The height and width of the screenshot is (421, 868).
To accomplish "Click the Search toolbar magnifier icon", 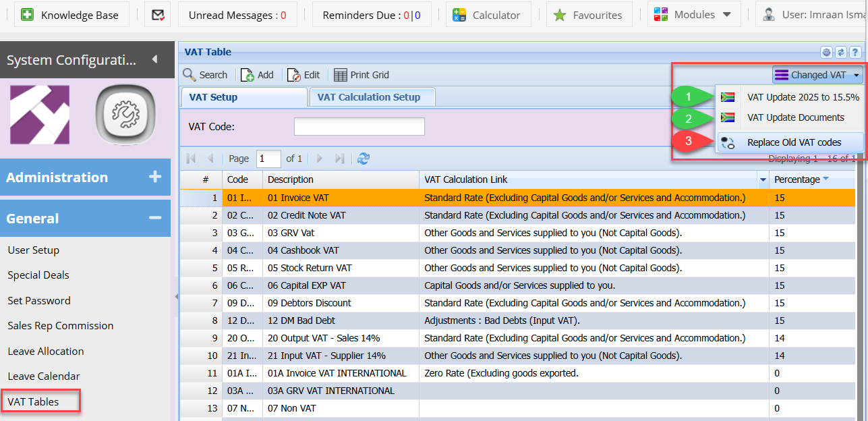I will (190, 75).
